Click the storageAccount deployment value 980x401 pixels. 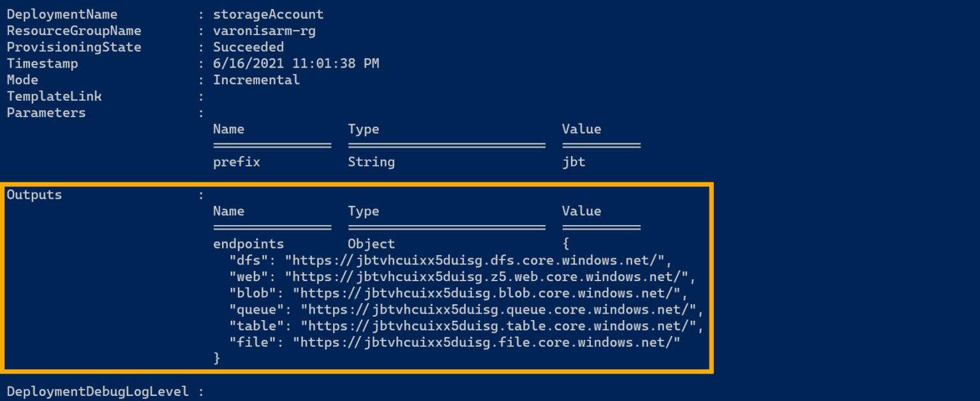(x=268, y=14)
